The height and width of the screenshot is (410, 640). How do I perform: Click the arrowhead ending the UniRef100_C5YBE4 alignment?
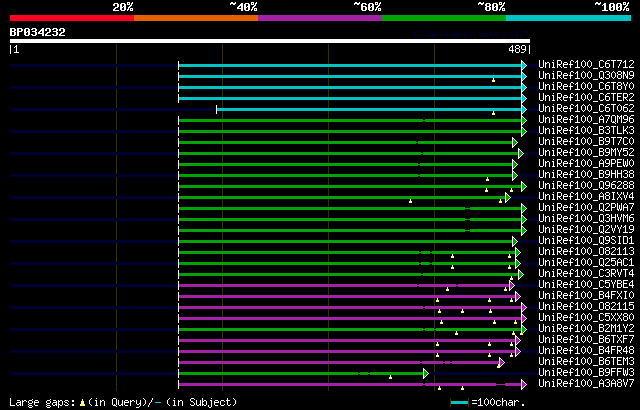click(x=512, y=286)
